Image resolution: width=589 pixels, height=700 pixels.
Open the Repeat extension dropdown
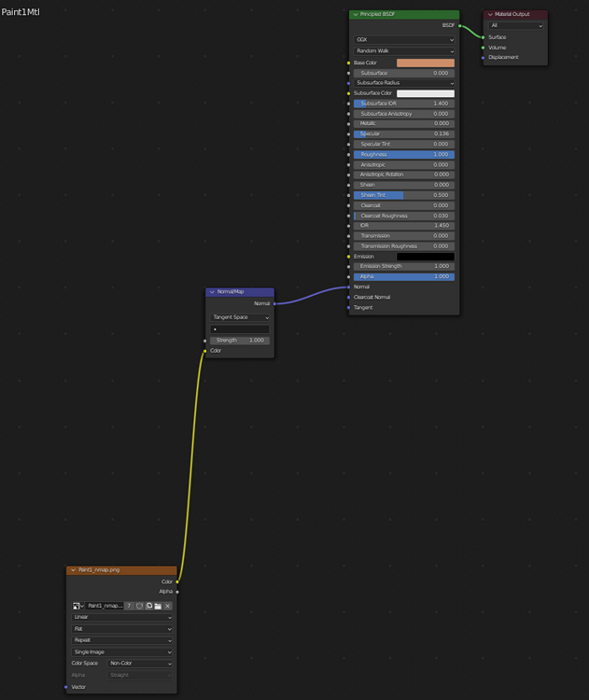point(121,640)
